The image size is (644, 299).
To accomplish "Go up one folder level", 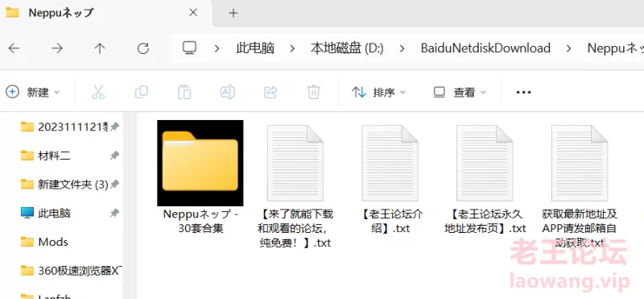I will tap(99, 48).
